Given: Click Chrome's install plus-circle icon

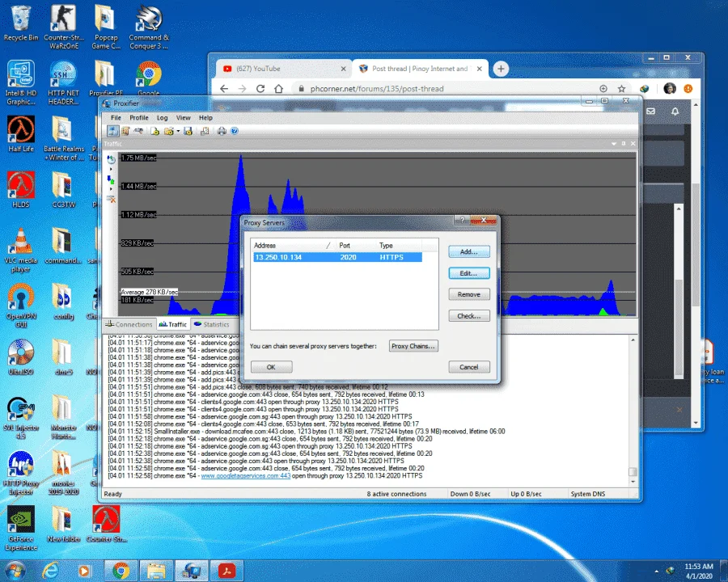Looking at the screenshot, I should 603,89.
